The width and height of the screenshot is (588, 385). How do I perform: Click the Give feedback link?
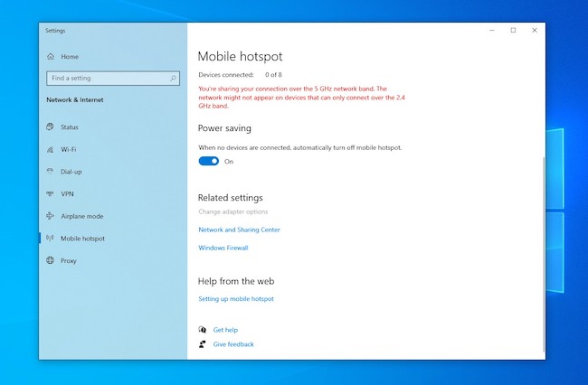pyautogui.click(x=233, y=344)
